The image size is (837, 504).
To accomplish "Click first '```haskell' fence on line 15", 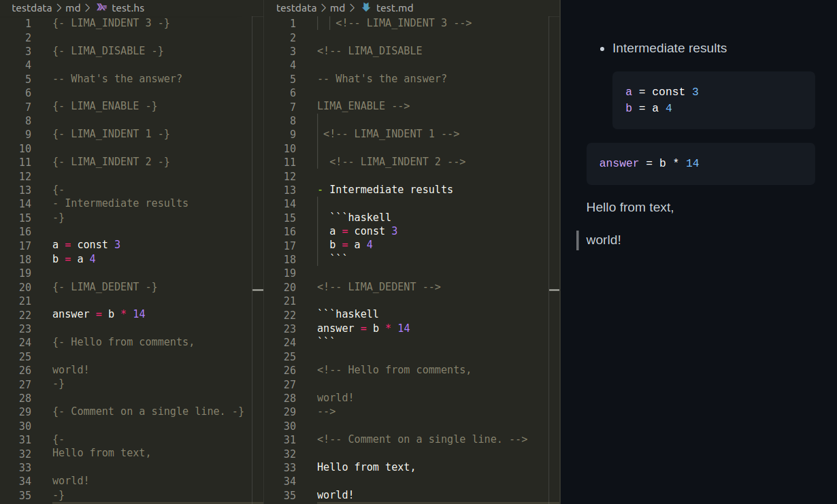I will [x=360, y=218].
